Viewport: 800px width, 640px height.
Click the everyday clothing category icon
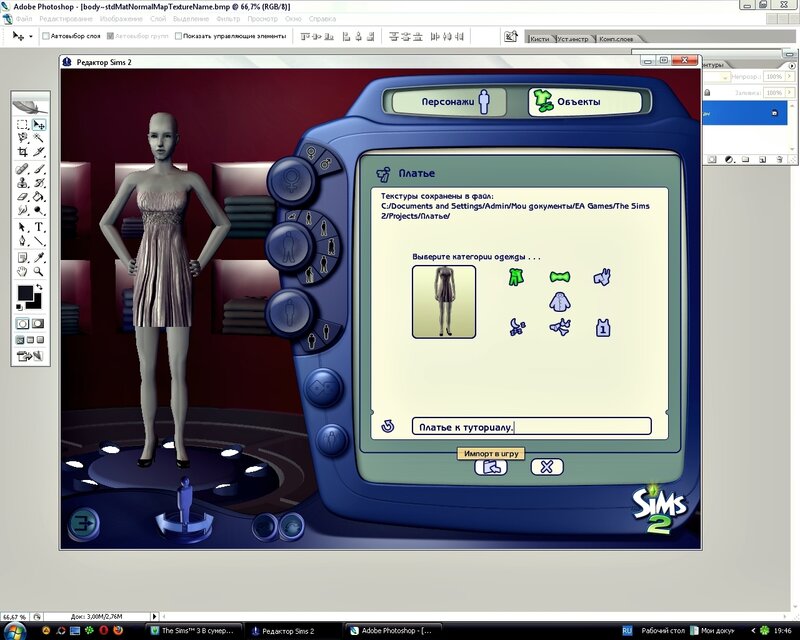pos(514,277)
